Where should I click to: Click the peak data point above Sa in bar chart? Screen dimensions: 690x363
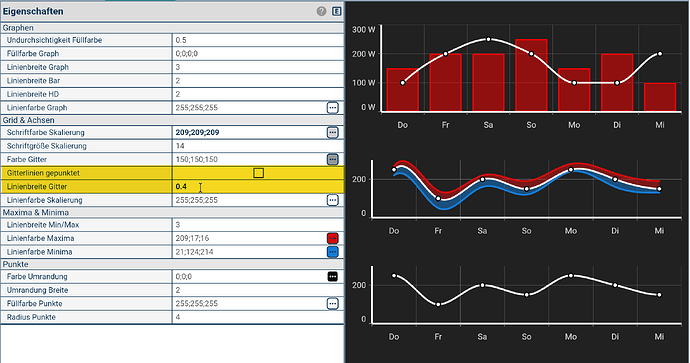(488, 40)
